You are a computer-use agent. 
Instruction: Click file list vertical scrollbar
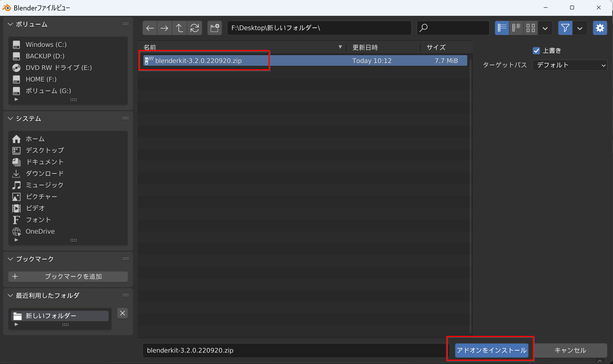470,196
